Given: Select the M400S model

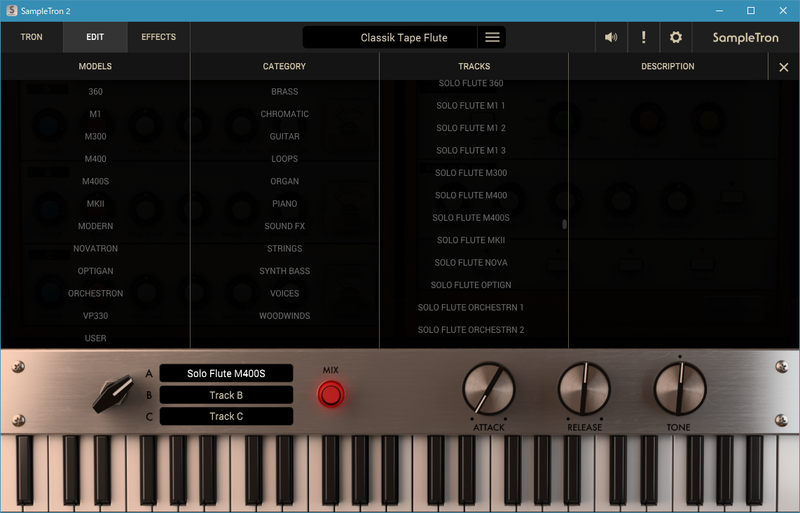Looking at the screenshot, I should 95,181.
